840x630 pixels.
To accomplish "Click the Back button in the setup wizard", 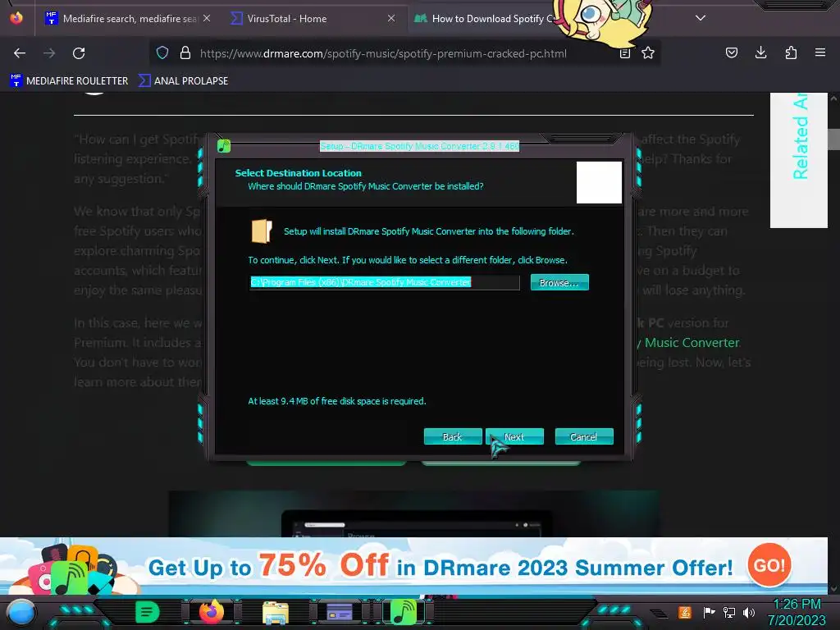I will coord(453,436).
